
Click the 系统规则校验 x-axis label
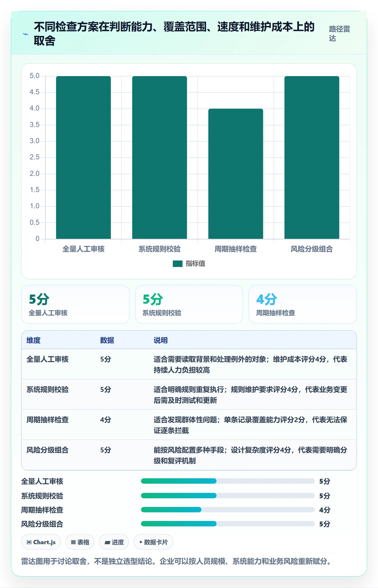[x=160, y=249]
